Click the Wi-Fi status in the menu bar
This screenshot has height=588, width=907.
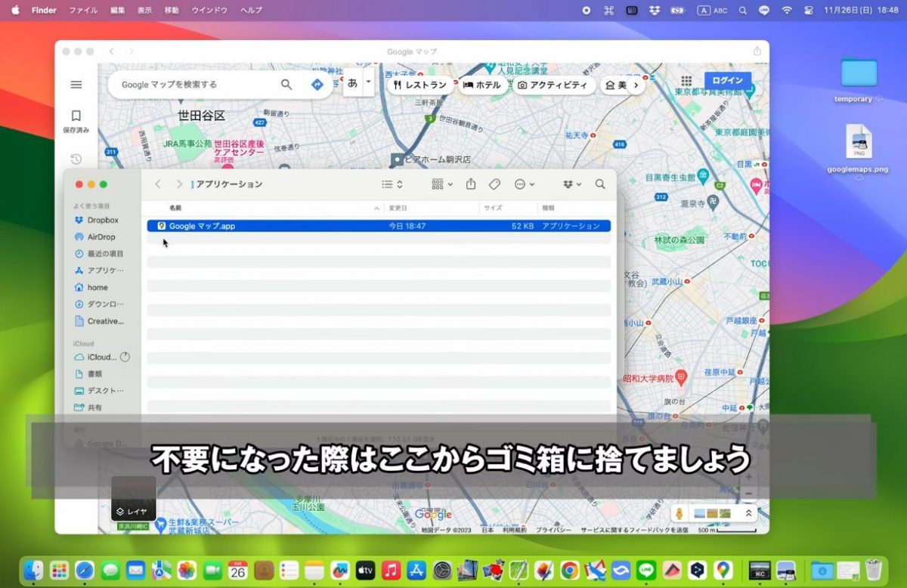point(787,11)
